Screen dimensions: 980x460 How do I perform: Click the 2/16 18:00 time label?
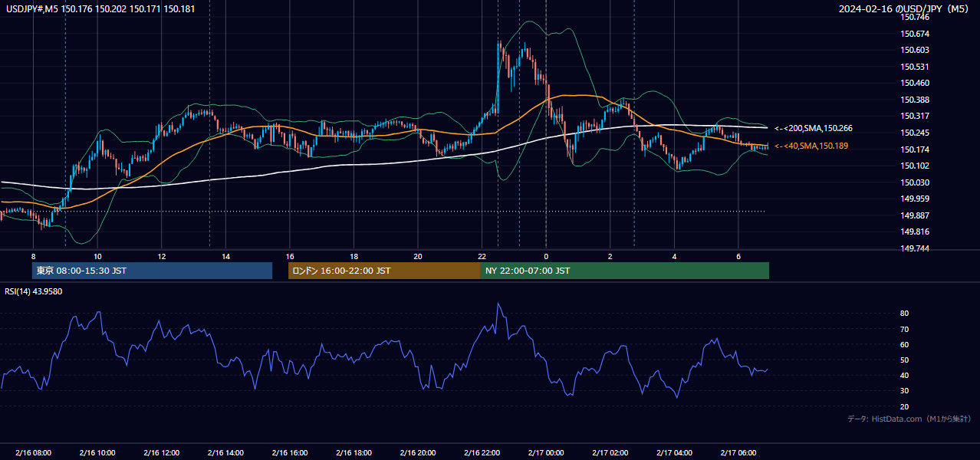click(x=354, y=452)
